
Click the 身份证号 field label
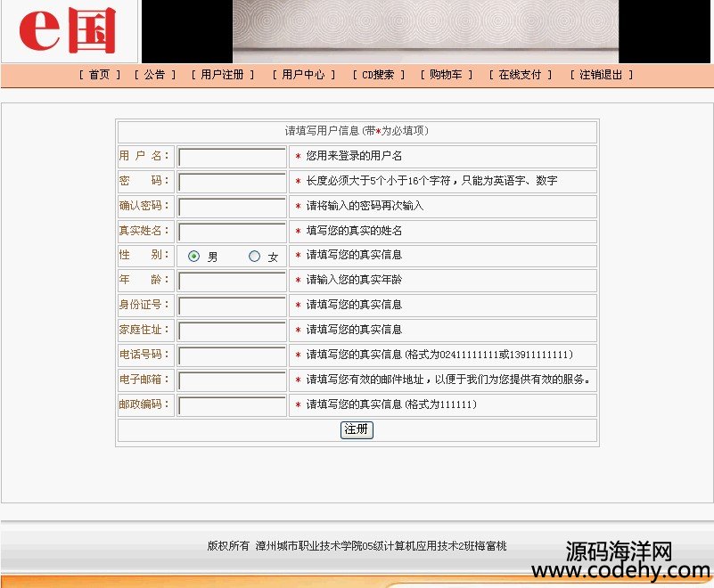[144, 305]
